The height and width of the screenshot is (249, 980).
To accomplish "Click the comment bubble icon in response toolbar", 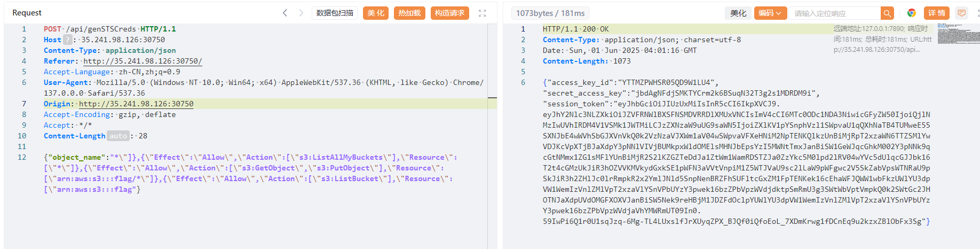I will pos(962,13).
